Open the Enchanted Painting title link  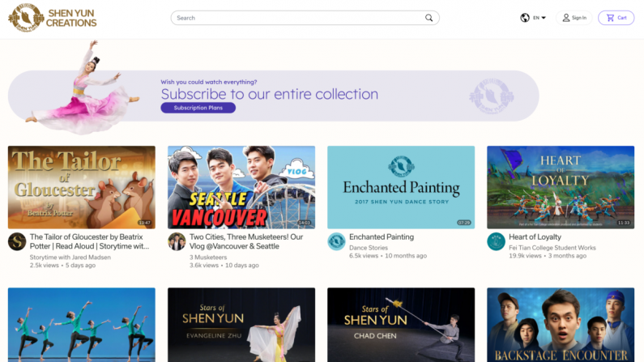click(x=382, y=236)
